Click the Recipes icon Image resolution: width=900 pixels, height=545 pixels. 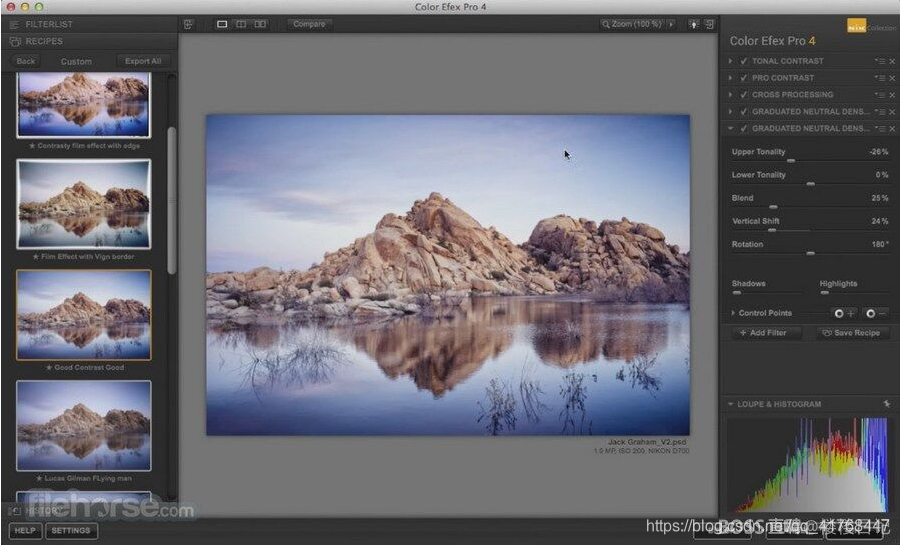(x=15, y=41)
